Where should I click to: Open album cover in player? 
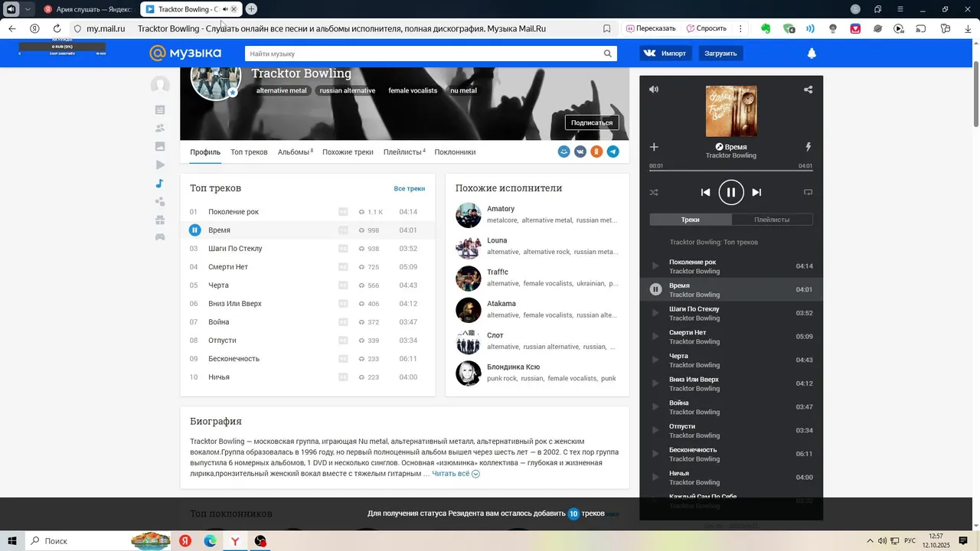point(731,111)
